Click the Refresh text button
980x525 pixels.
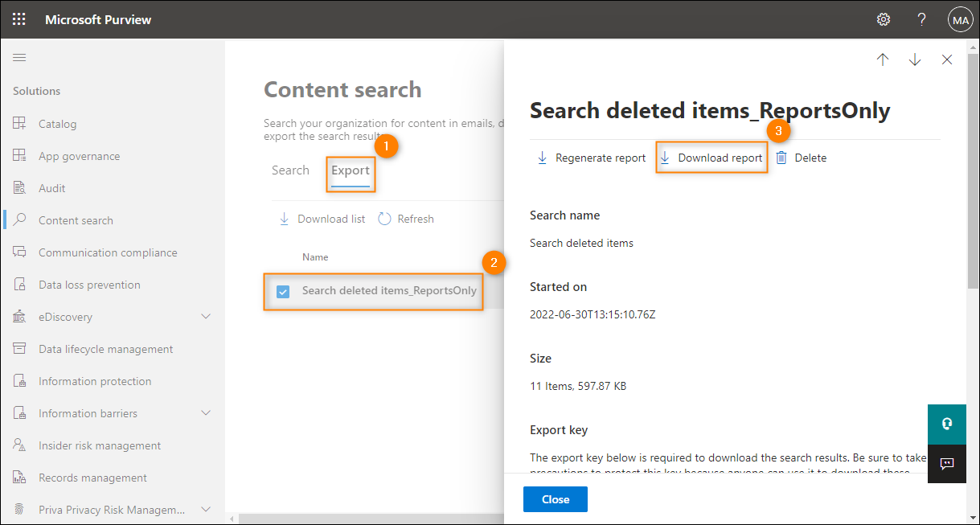(416, 219)
